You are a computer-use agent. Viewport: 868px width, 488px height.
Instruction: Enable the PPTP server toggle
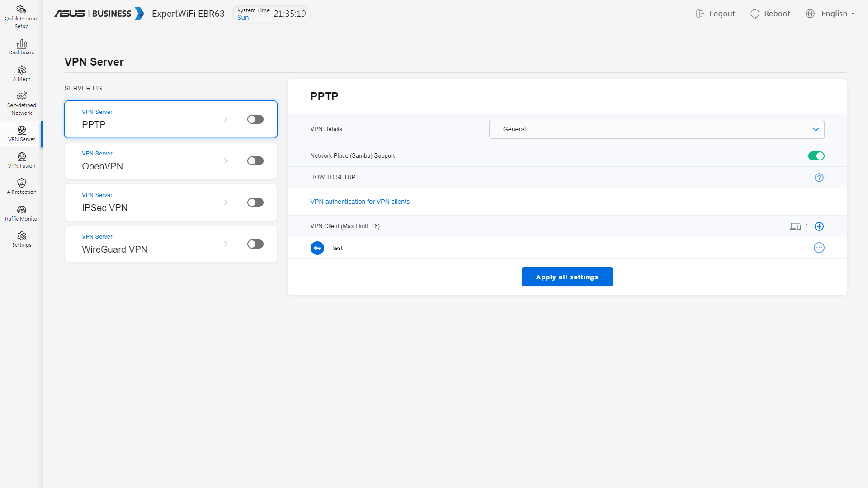click(255, 119)
